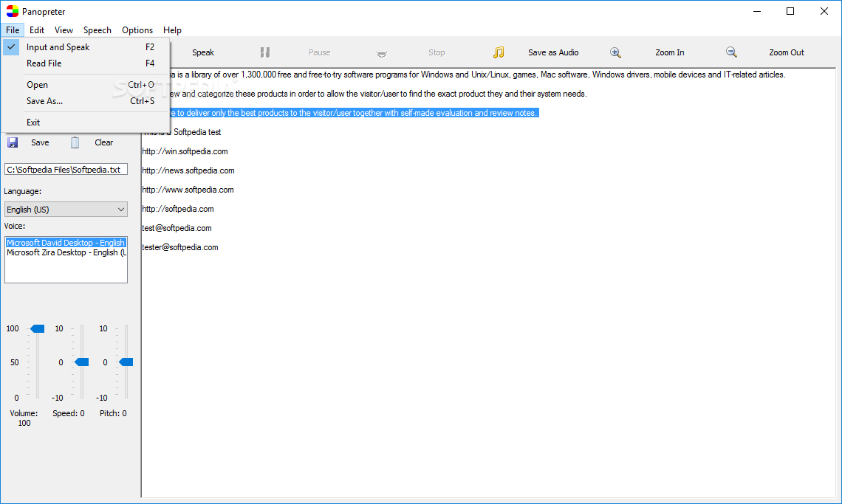Click the Pitch slider thumb
This screenshot has width=842, height=504.
click(x=126, y=362)
